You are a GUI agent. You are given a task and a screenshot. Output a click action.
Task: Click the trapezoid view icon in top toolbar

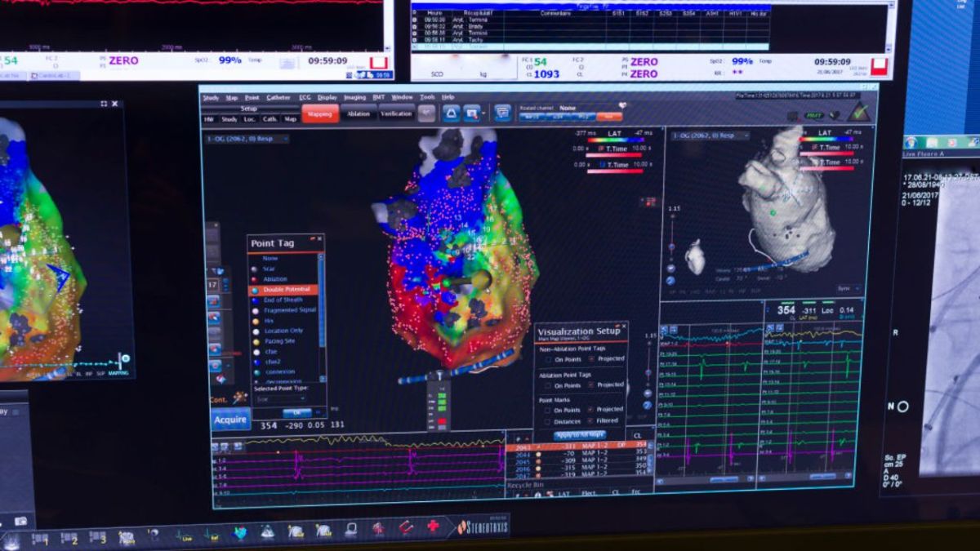pyautogui.click(x=452, y=113)
